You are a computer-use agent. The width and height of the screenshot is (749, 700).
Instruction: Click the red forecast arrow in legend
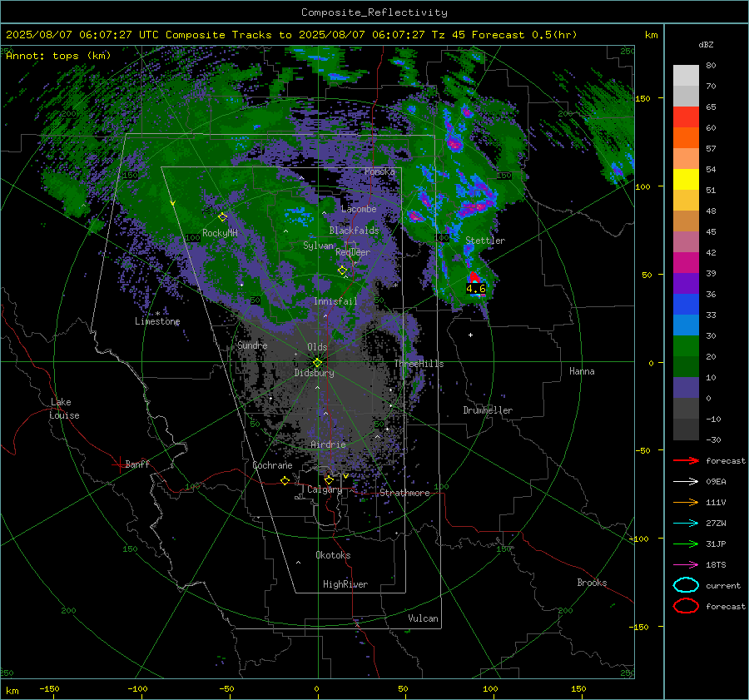coord(686,460)
